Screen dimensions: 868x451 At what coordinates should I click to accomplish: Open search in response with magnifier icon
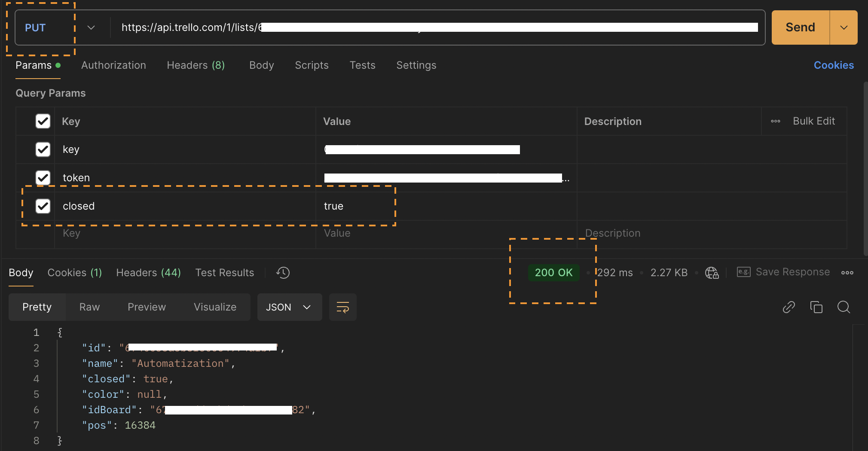pyautogui.click(x=844, y=307)
